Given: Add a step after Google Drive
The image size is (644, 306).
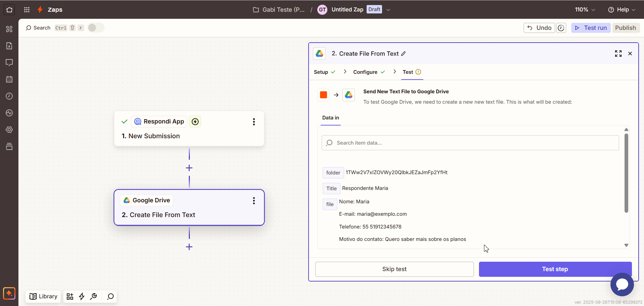Looking at the screenshot, I should click(189, 247).
